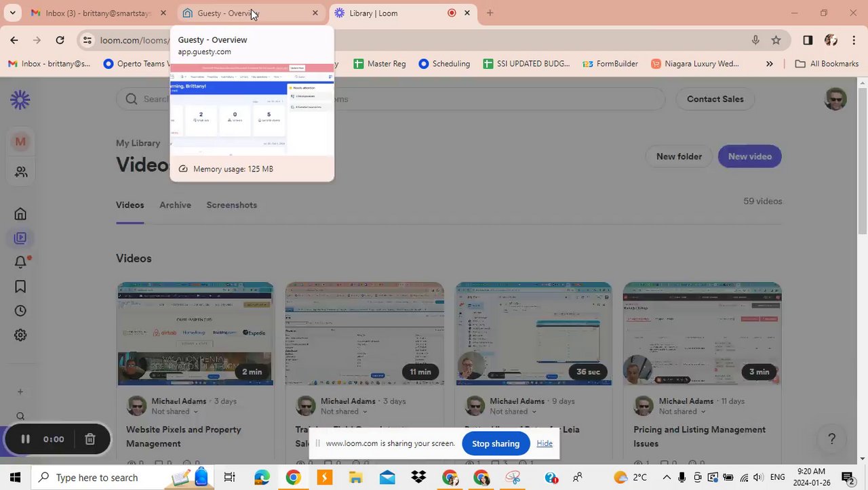Open the Master Reg bookmark
The height and width of the screenshot is (490, 868).
(x=379, y=64)
